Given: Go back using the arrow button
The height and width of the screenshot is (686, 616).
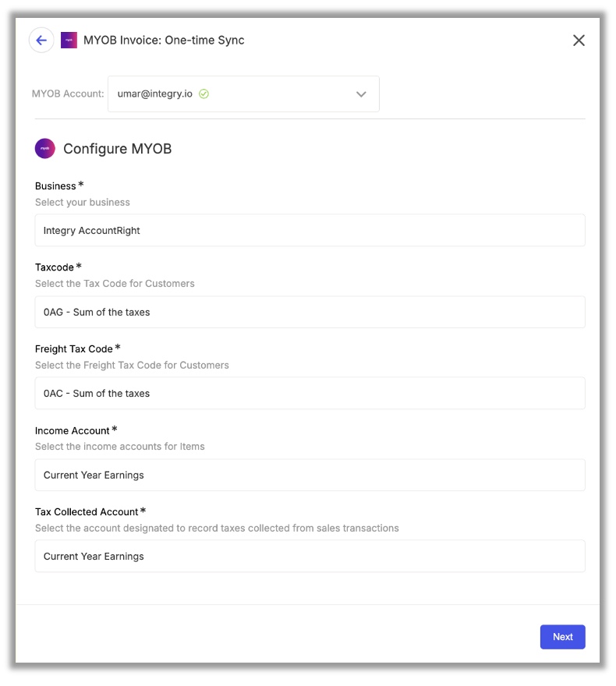Looking at the screenshot, I should (x=41, y=41).
